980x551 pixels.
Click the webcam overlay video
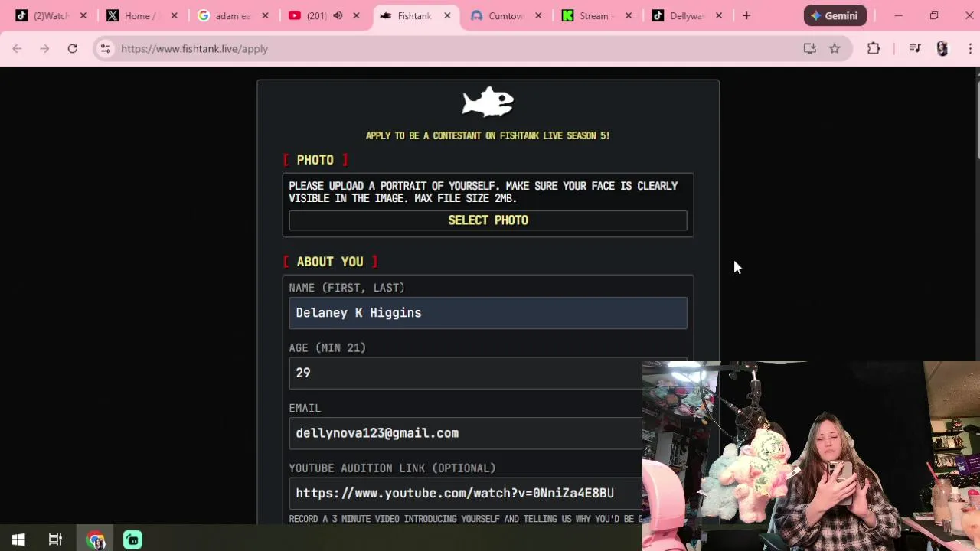[x=811, y=456]
